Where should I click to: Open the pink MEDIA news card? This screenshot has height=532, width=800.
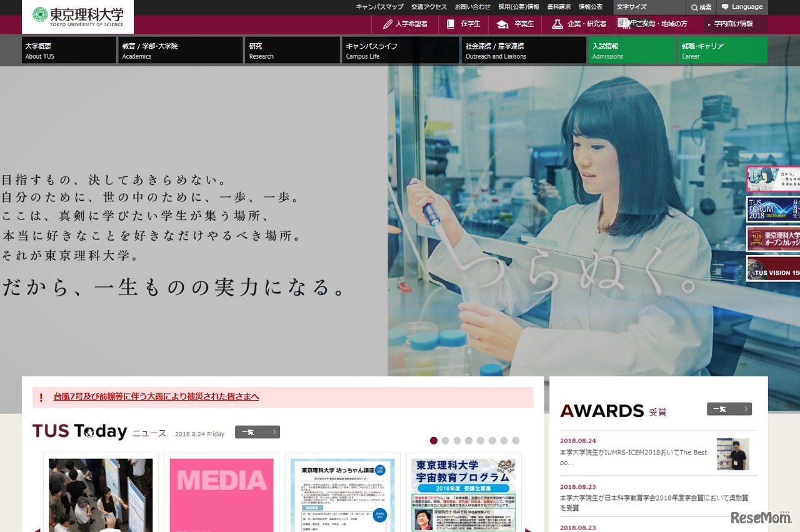click(222, 493)
